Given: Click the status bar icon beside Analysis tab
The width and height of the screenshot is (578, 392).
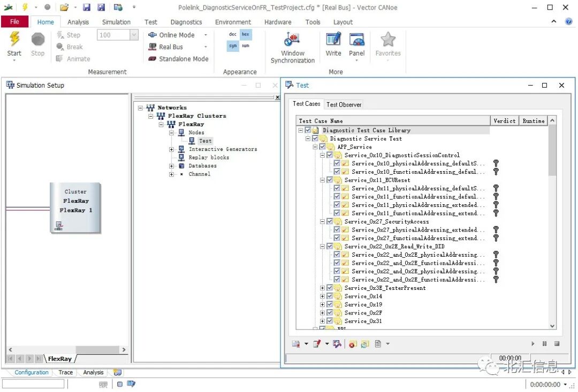Looking at the screenshot, I should tap(118, 372).
